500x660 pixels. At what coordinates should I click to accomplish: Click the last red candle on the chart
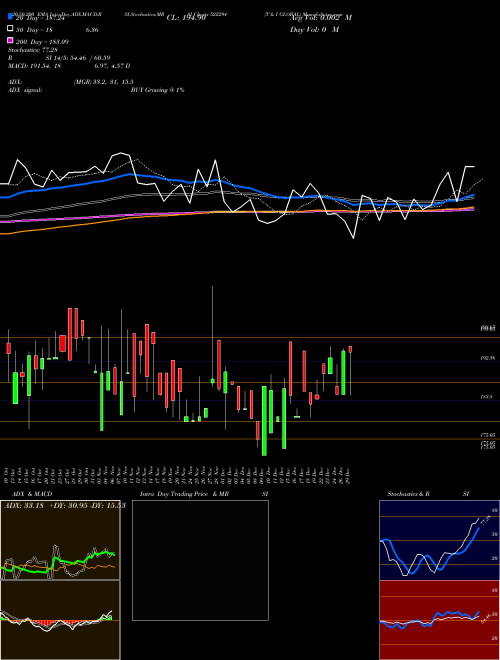click(x=350, y=349)
